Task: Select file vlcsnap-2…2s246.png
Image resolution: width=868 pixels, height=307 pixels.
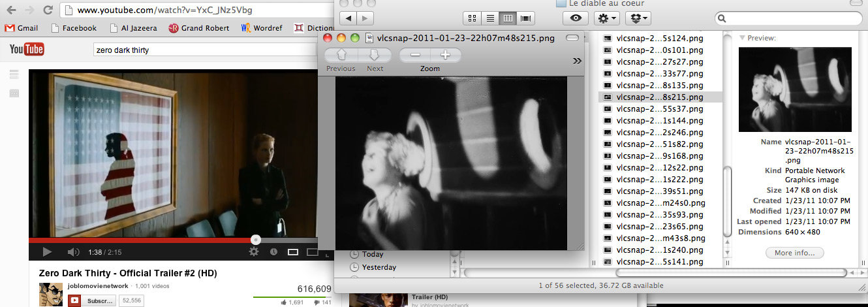Action: click(660, 132)
